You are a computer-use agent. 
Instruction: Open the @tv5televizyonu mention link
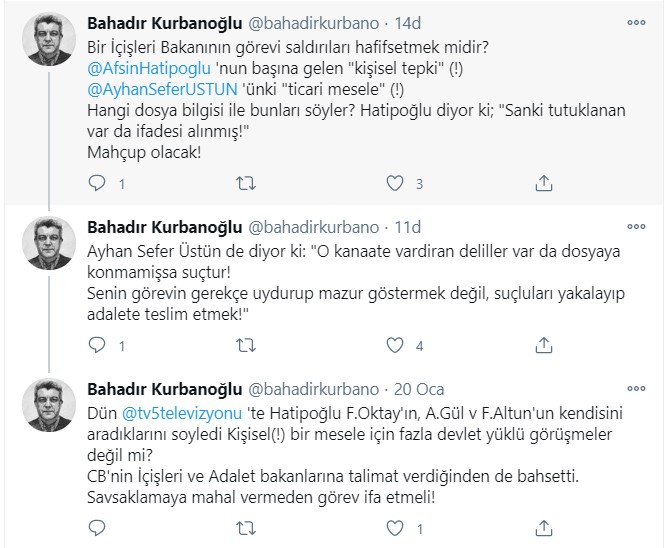171,411
